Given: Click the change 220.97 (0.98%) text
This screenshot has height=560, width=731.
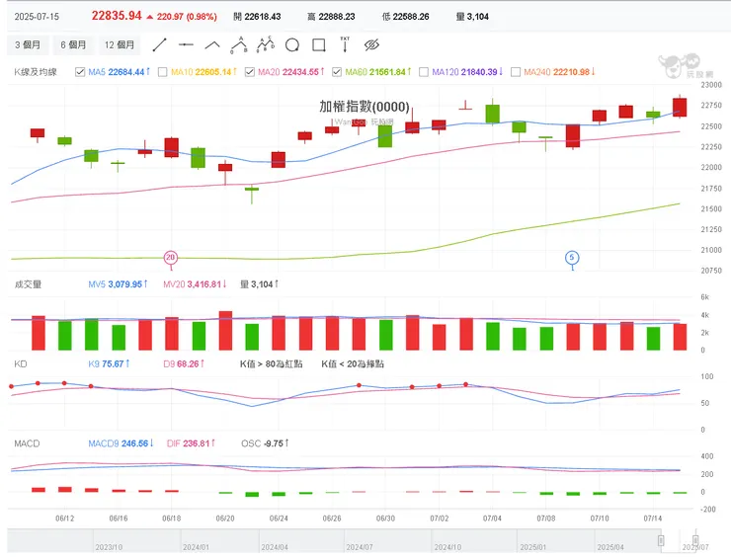Looking at the screenshot, I should (187, 17).
